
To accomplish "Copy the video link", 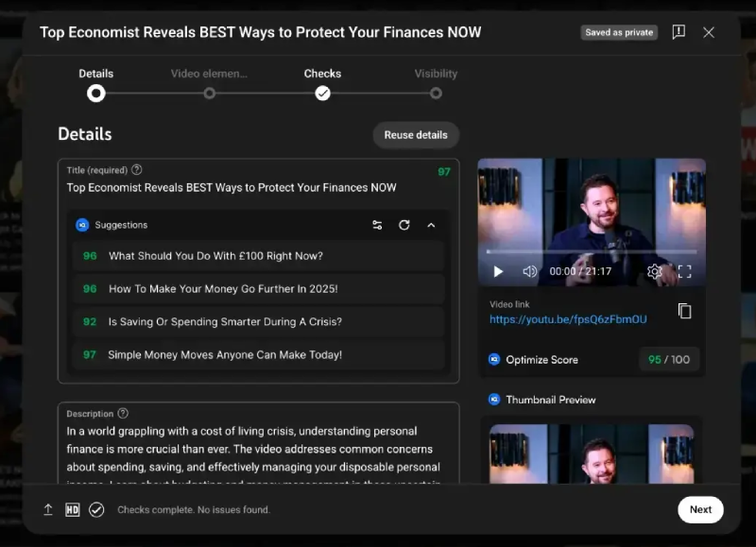I will click(x=684, y=311).
